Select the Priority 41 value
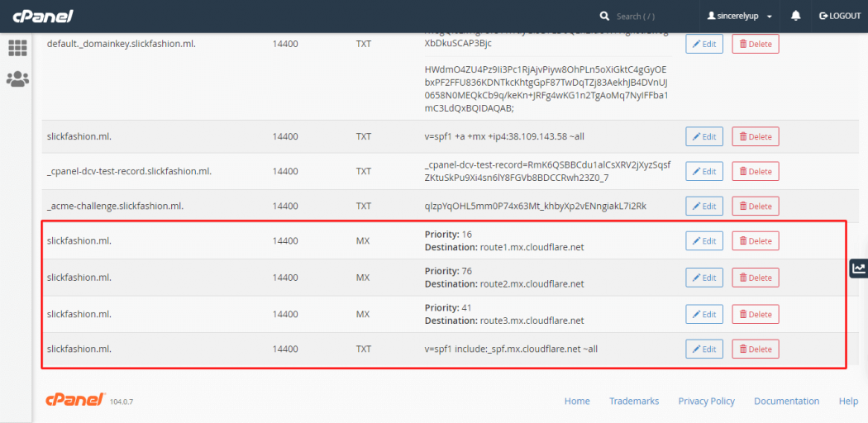 [x=466, y=307]
